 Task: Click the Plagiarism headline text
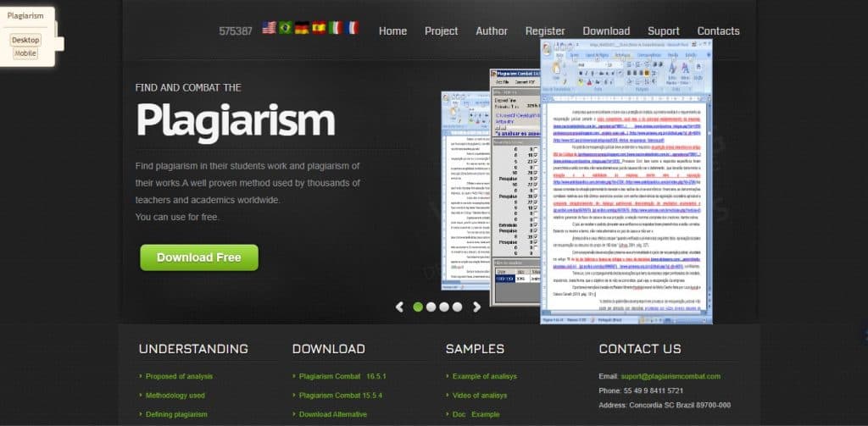click(x=236, y=119)
